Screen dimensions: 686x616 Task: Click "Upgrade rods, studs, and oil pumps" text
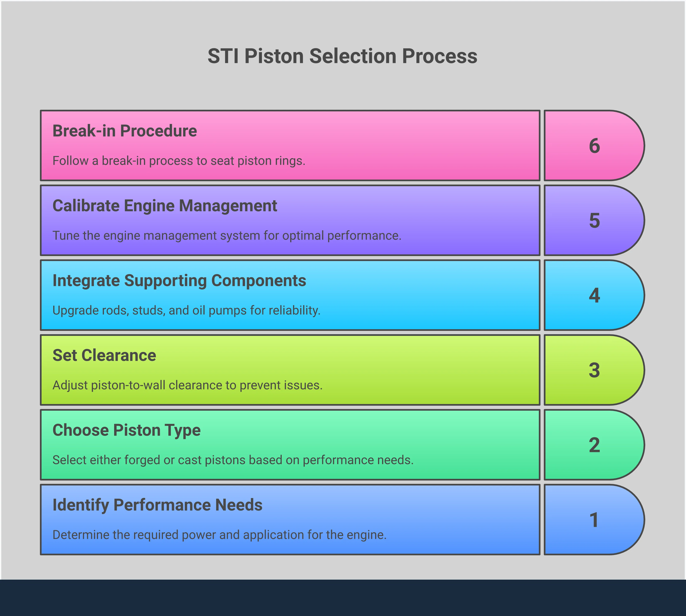tap(186, 310)
